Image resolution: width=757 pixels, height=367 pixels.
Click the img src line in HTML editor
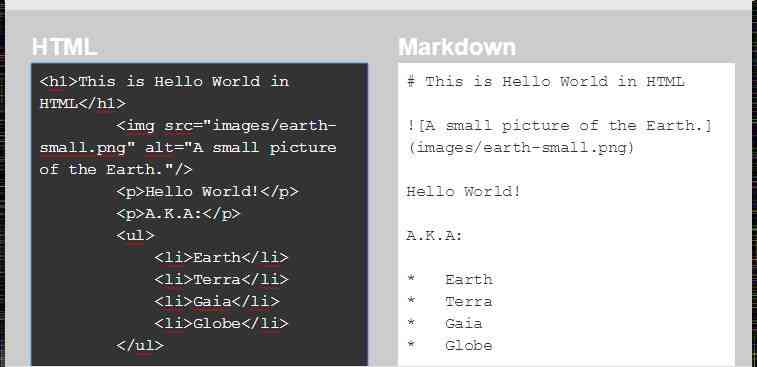[226, 126]
